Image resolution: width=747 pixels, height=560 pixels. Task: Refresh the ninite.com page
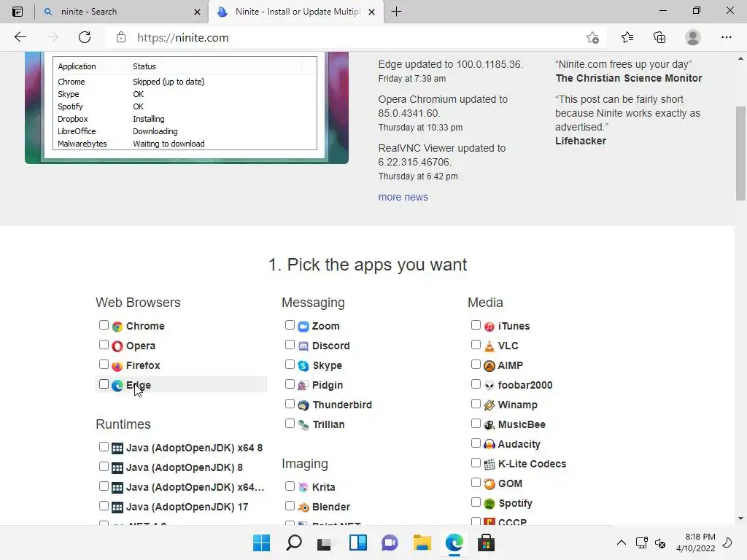point(85,37)
